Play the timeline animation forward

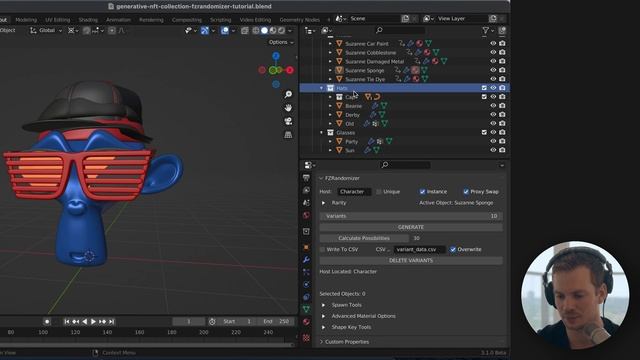pyautogui.click(x=93, y=322)
